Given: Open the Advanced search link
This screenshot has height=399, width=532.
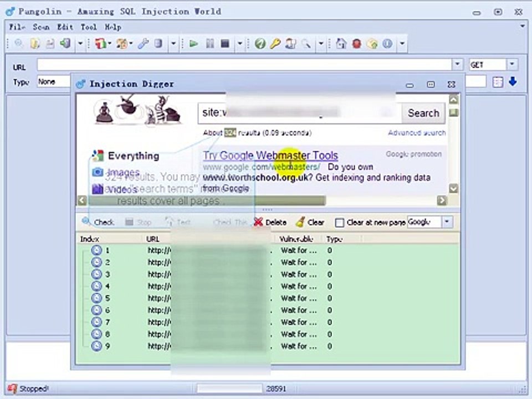Looking at the screenshot, I should click(417, 132).
